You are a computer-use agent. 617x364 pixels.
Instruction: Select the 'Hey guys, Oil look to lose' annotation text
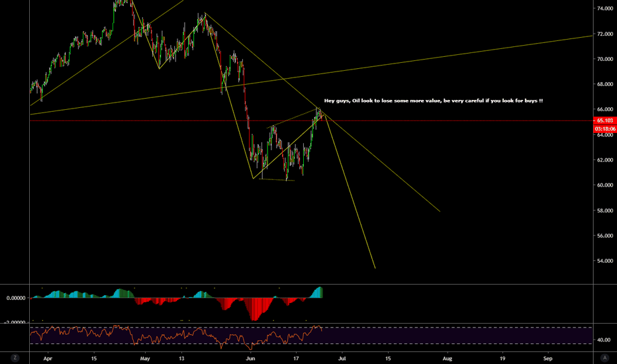tap(433, 101)
